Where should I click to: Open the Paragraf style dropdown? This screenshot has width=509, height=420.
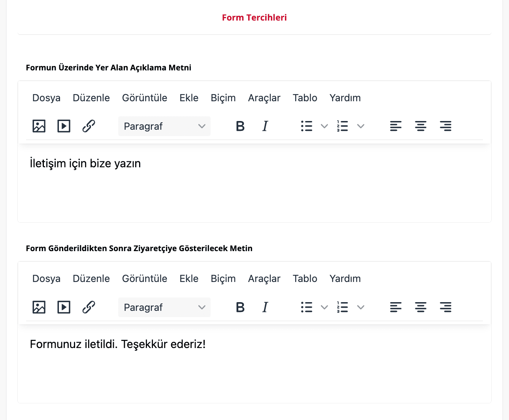pos(164,126)
